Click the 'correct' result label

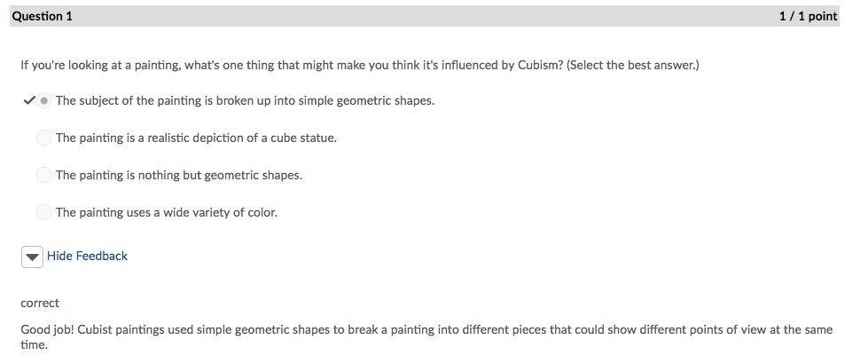click(x=40, y=303)
